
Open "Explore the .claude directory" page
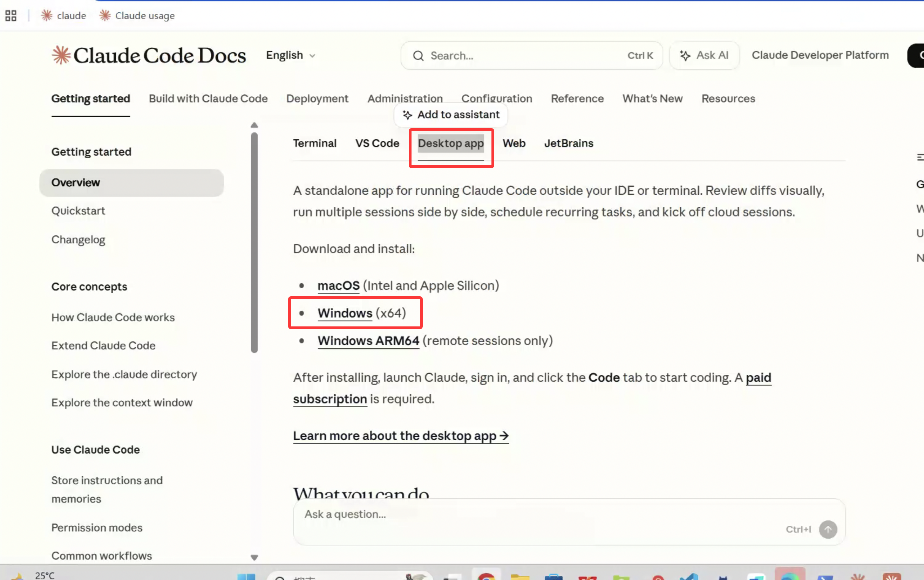point(124,374)
